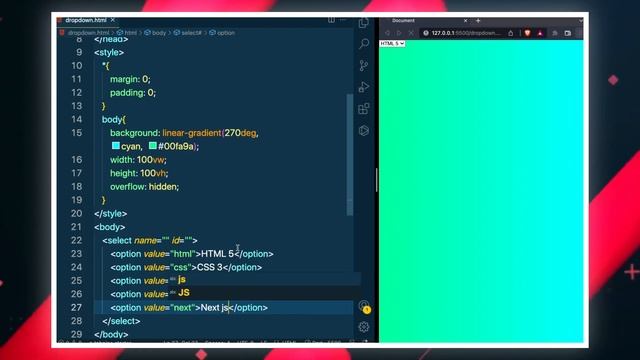Viewport: 640px width, 360px height.
Task: Click the browser back arrow
Action: [387, 33]
